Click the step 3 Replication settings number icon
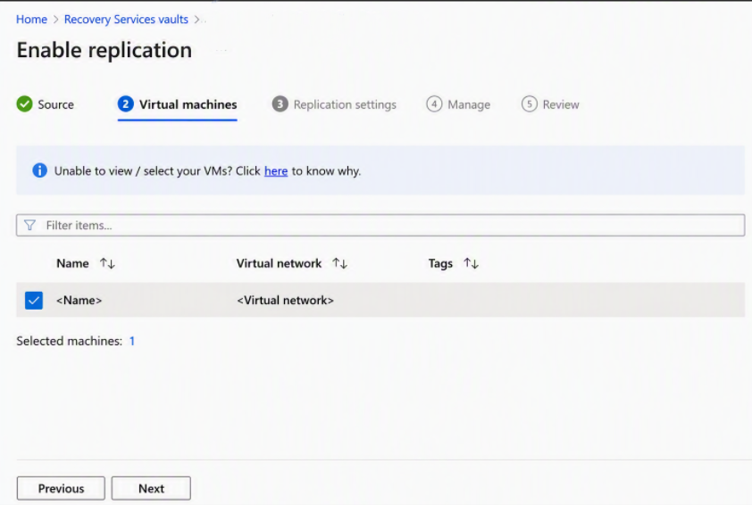752x505 pixels. coord(280,104)
